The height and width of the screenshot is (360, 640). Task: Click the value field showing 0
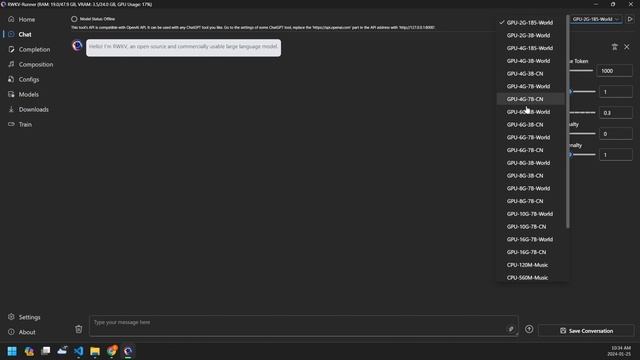click(x=616, y=134)
